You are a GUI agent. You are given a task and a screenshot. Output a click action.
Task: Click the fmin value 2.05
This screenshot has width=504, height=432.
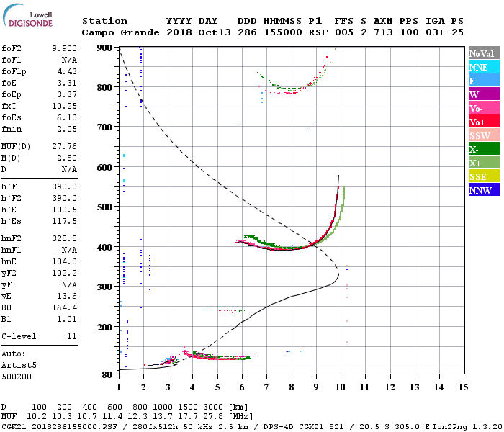coord(67,129)
